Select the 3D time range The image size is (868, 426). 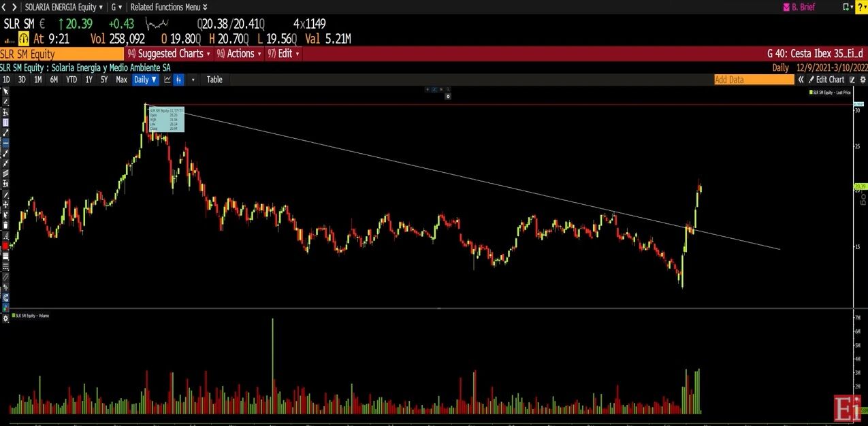point(22,80)
